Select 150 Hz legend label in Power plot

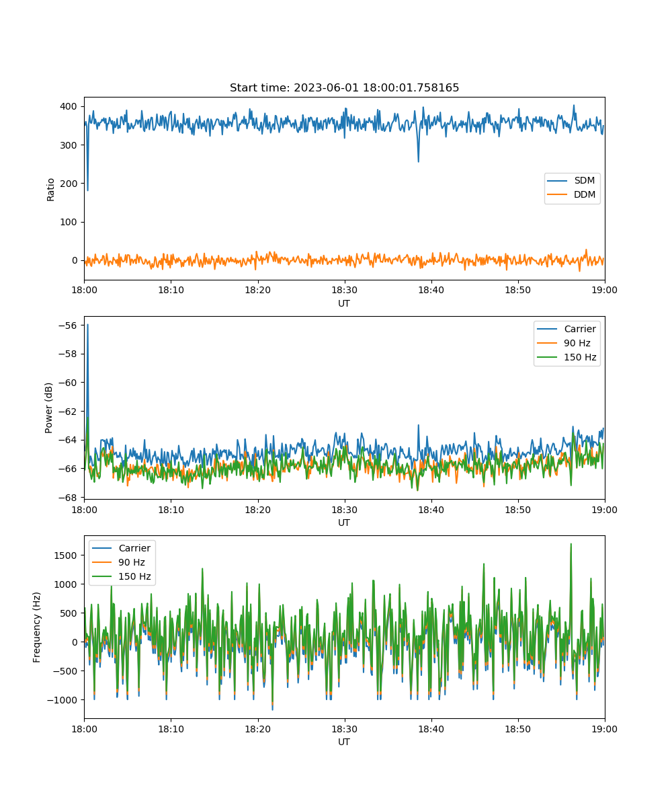(x=579, y=357)
